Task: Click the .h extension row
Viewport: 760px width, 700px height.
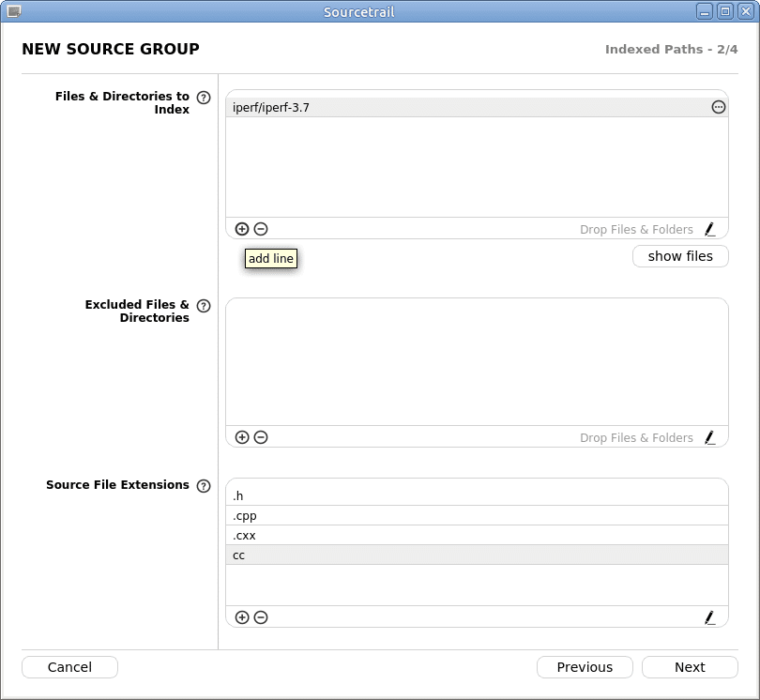Action: tap(469, 496)
